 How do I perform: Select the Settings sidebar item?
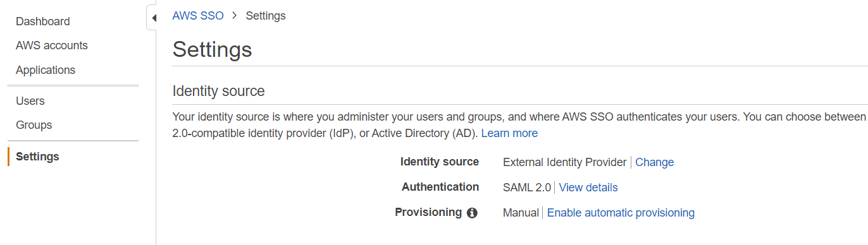click(x=37, y=157)
